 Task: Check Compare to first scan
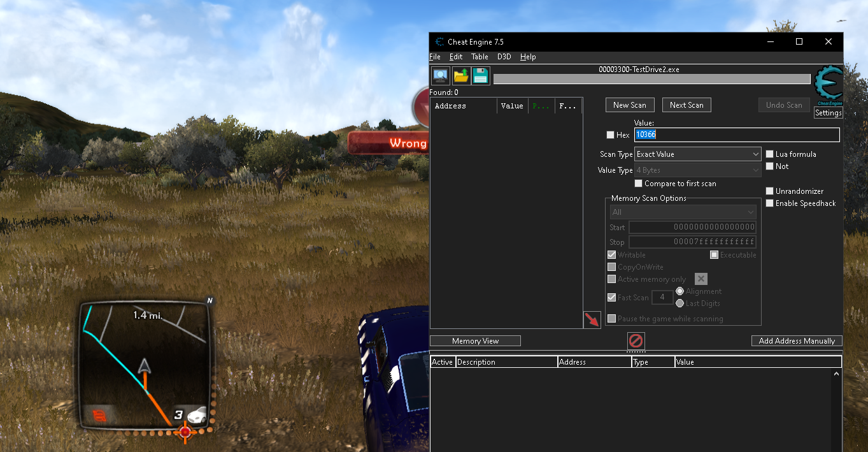[x=639, y=184]
